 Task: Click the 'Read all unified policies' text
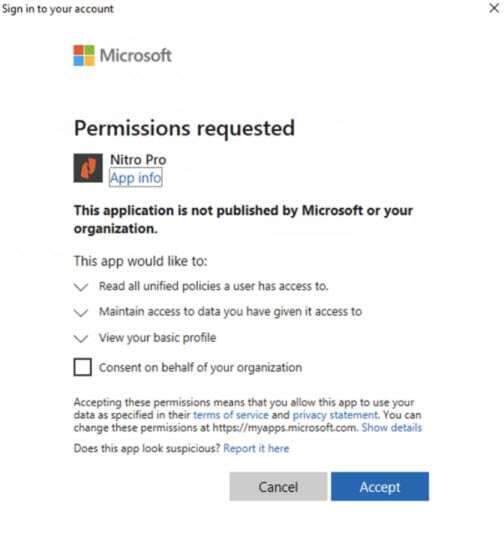click(x=214, y=286)
